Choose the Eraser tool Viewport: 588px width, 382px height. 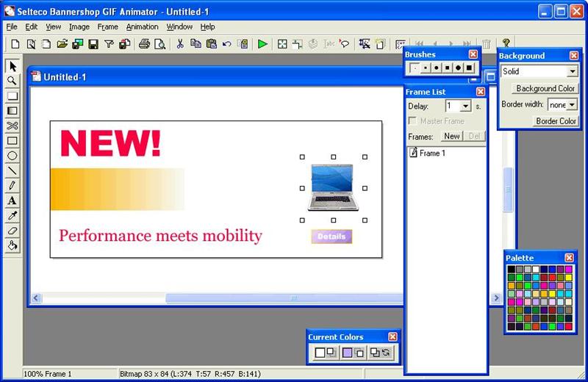(x=12, y=231)
